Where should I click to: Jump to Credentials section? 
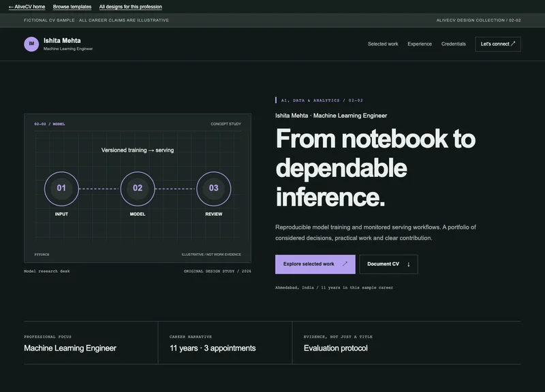coord(453,44)
